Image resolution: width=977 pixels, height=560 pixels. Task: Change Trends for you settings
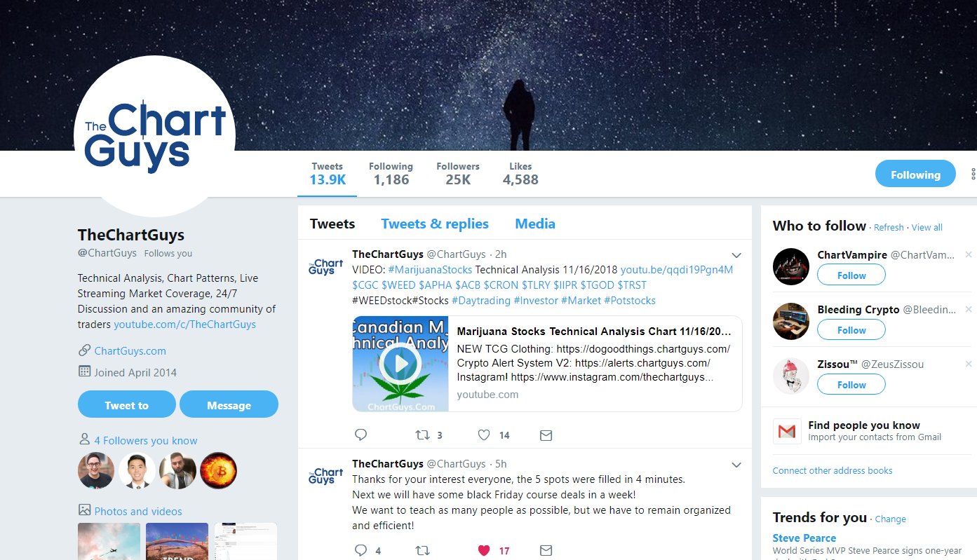(x=891, y=519)
